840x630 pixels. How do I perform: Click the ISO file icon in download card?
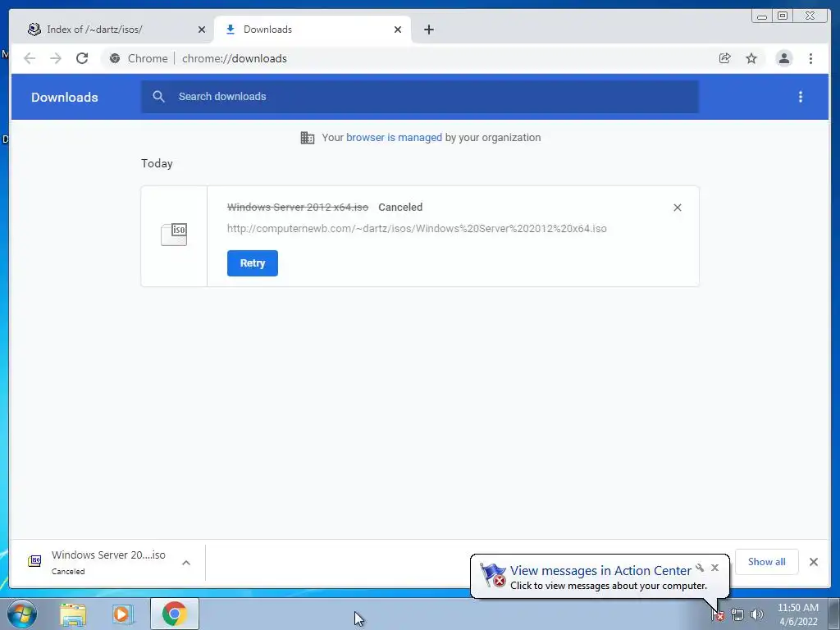pyautogui.click(x=174, y=235)
